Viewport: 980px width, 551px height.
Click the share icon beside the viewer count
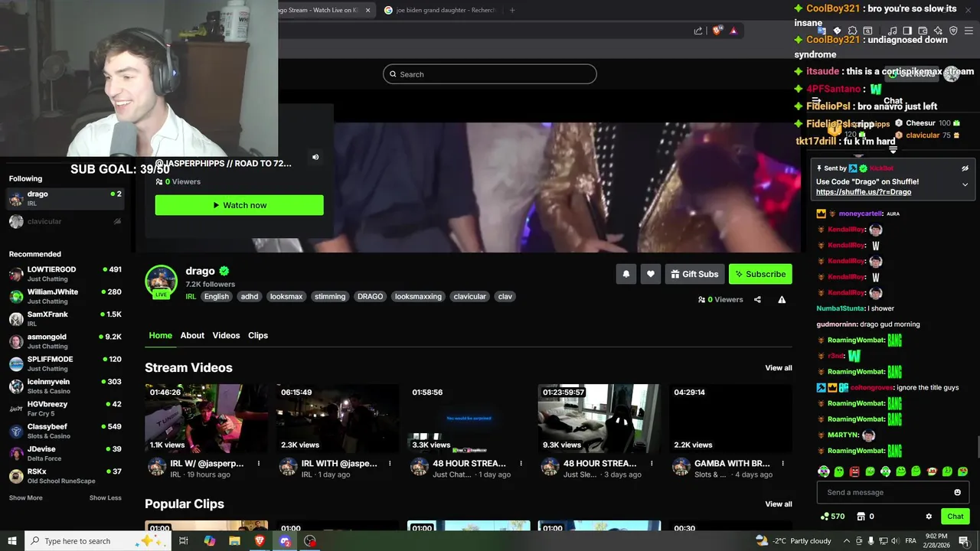(x=757, y=299)
